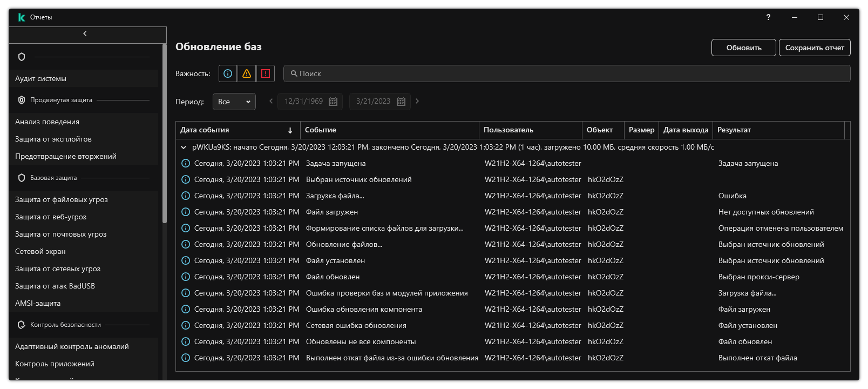Open the end date calendar icon
This screenshot has height=389, width=868.
click(401, 102)
